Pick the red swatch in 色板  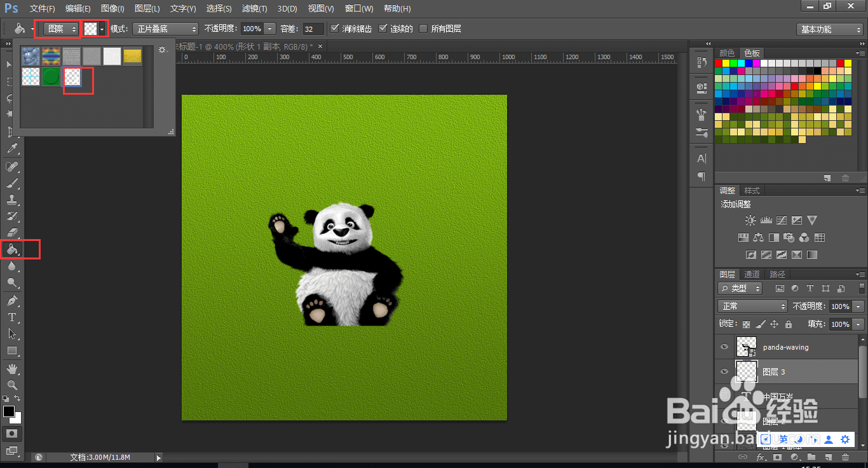[x=719, y=64]
